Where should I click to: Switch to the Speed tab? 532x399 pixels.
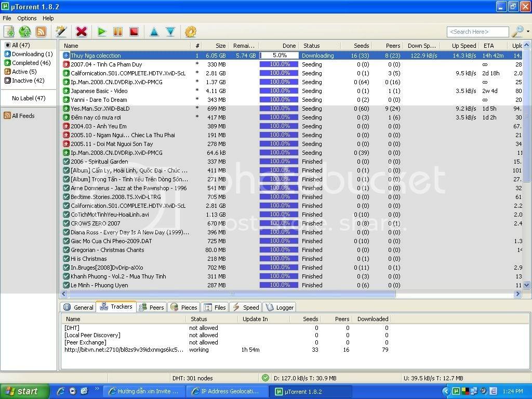point(246,307)
